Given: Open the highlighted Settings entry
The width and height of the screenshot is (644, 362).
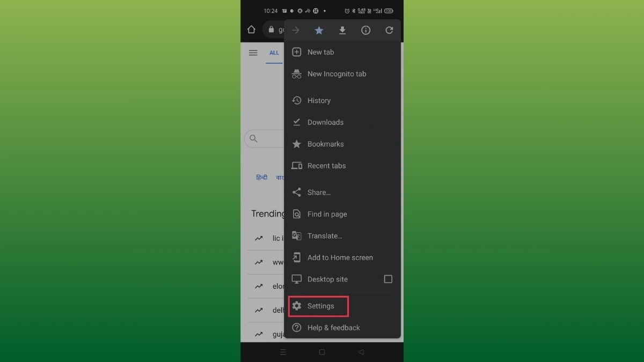Looking at the screenshot, I should (x=320, y=306).
